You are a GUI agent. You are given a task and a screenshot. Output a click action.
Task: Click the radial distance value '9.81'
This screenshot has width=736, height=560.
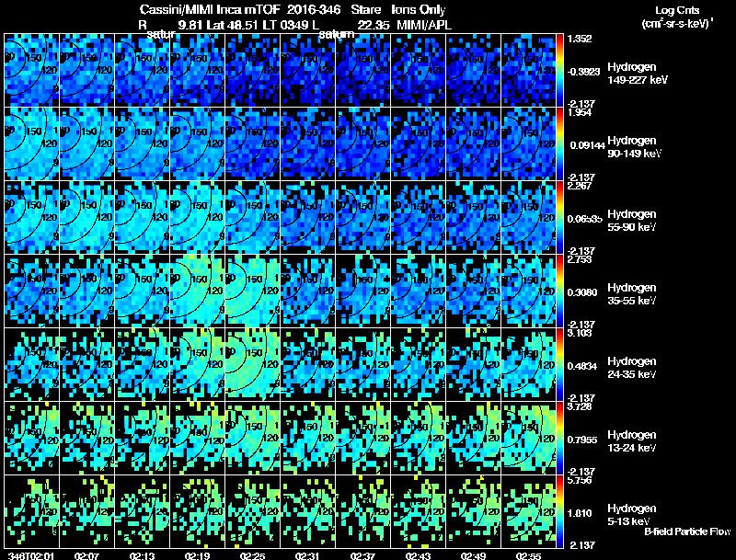[190, 25]
